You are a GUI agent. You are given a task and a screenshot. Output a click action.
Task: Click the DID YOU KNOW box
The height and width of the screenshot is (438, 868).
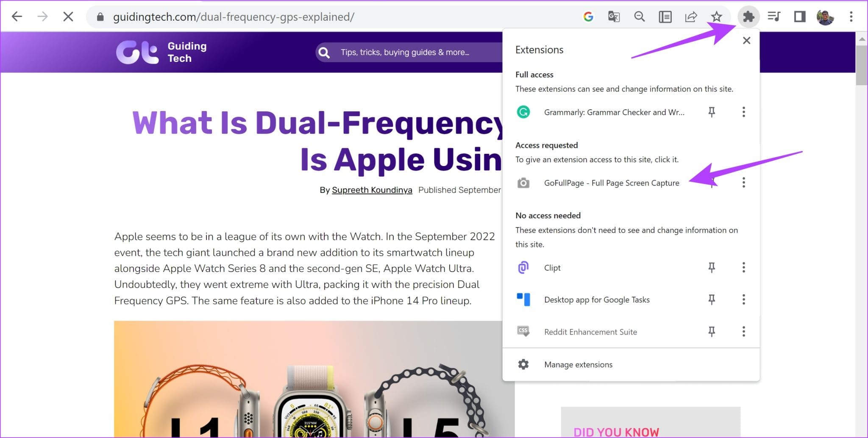(651, 422)
